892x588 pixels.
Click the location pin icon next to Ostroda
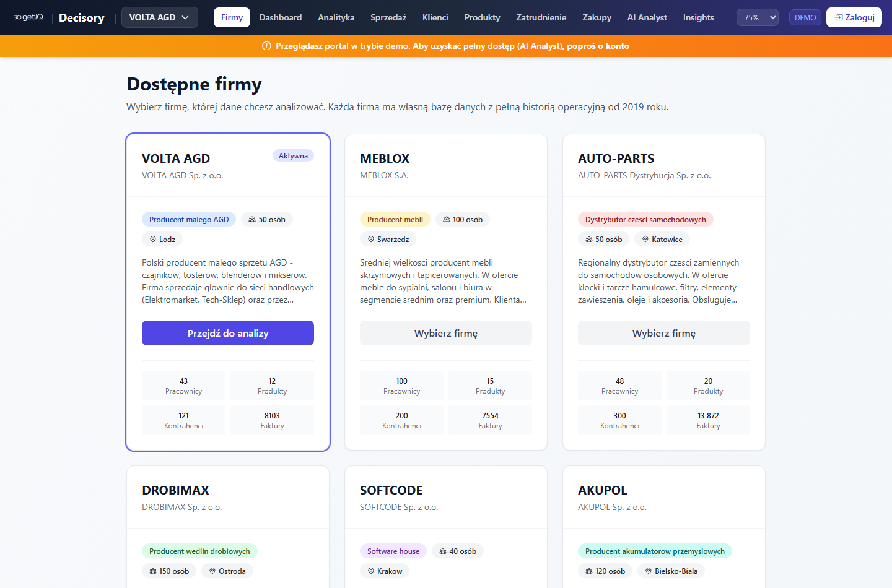(212, 571)
